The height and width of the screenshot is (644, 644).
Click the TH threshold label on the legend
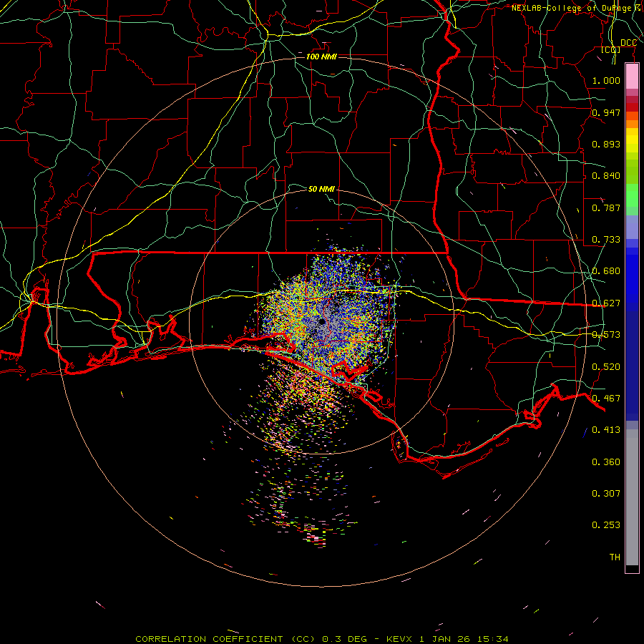615,557
